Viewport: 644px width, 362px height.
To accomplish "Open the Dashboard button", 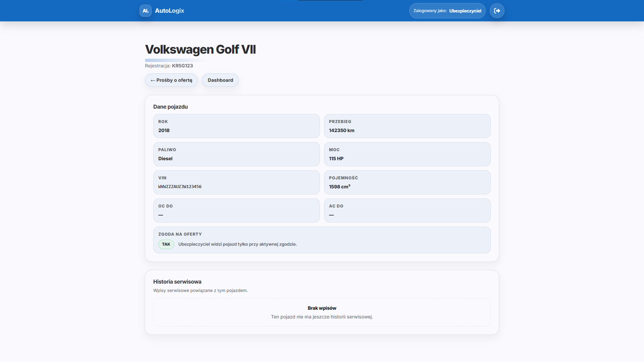I will click(220, 80).
